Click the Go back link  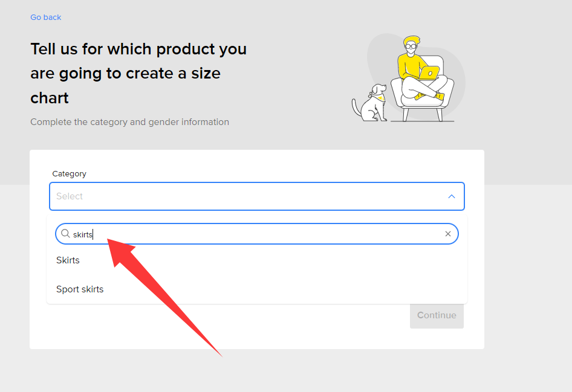(45, 17)
